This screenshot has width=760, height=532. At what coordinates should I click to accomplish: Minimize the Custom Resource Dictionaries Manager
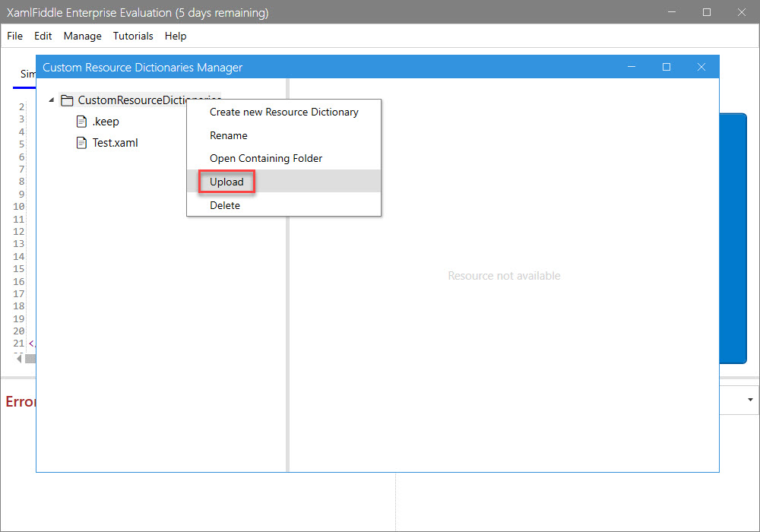click(631, 67)
